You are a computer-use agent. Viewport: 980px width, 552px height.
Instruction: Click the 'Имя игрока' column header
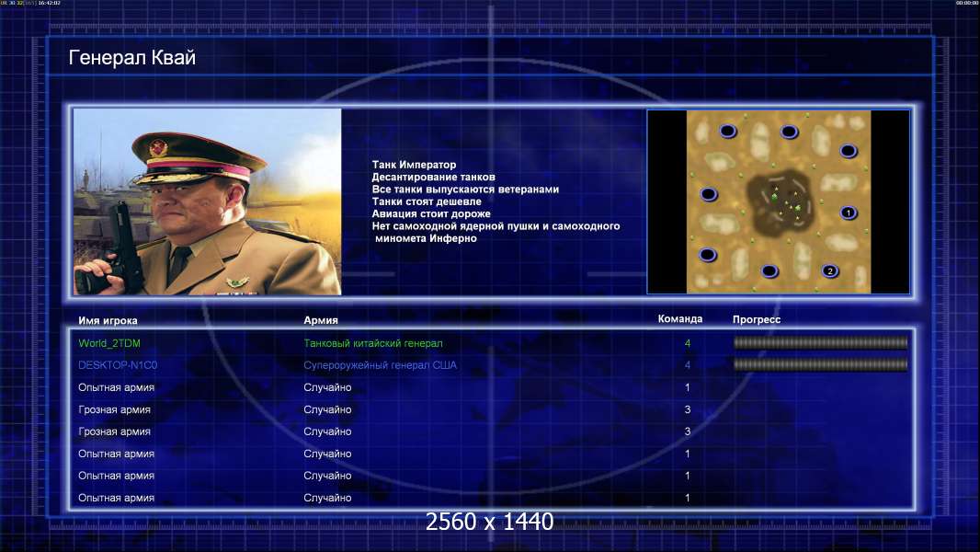[x=108, y=320]
